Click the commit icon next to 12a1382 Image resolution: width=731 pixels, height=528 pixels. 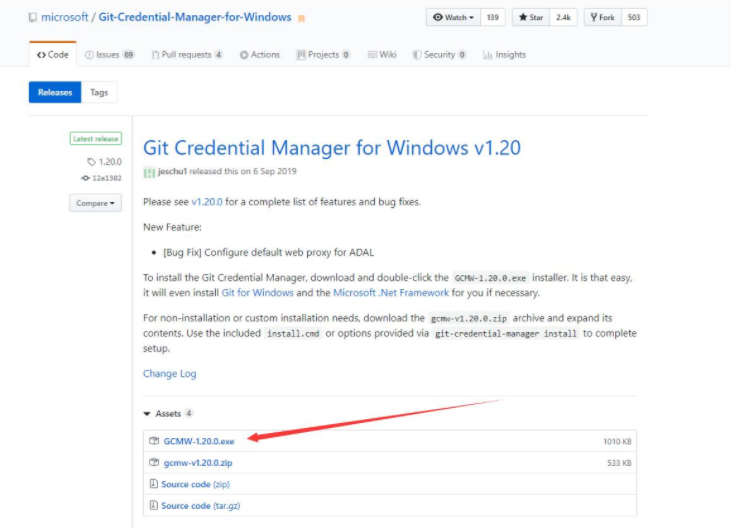[85, 178]
